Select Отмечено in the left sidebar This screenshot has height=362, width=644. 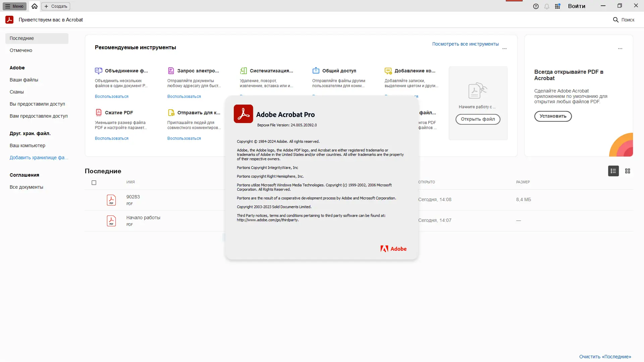coord(21,50)
